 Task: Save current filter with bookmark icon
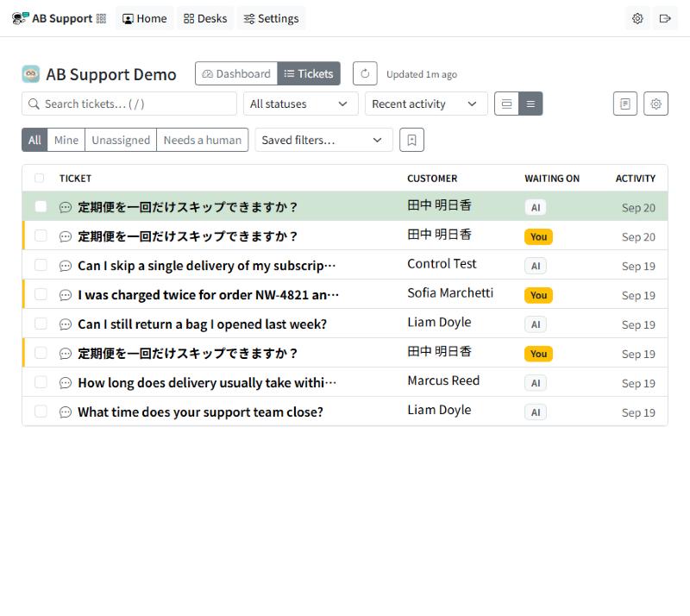coord(411,140)
